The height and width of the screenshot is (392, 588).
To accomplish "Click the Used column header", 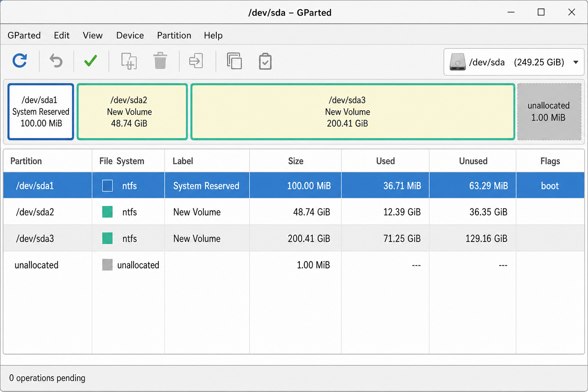I will (385, 161).
